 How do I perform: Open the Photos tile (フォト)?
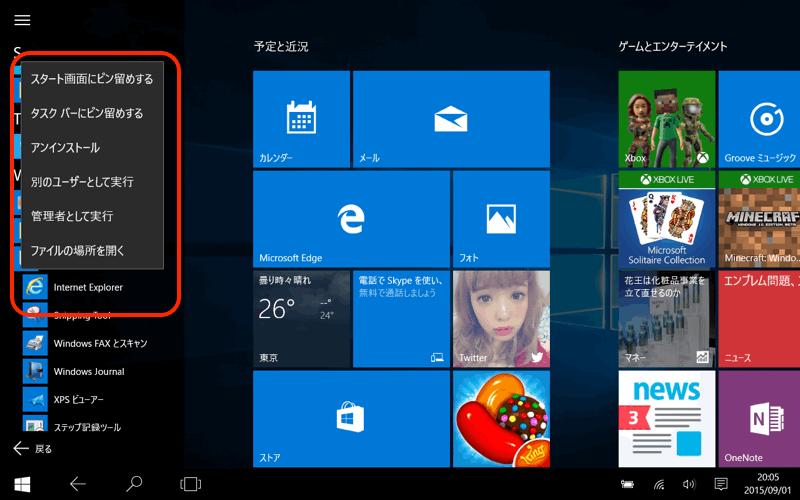tap(501, 218)
